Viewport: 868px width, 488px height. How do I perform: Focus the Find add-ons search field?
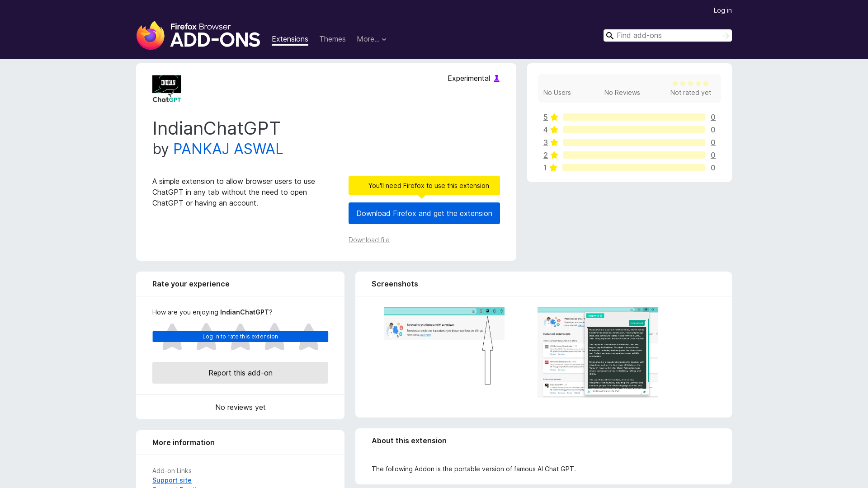coord(667,36)
